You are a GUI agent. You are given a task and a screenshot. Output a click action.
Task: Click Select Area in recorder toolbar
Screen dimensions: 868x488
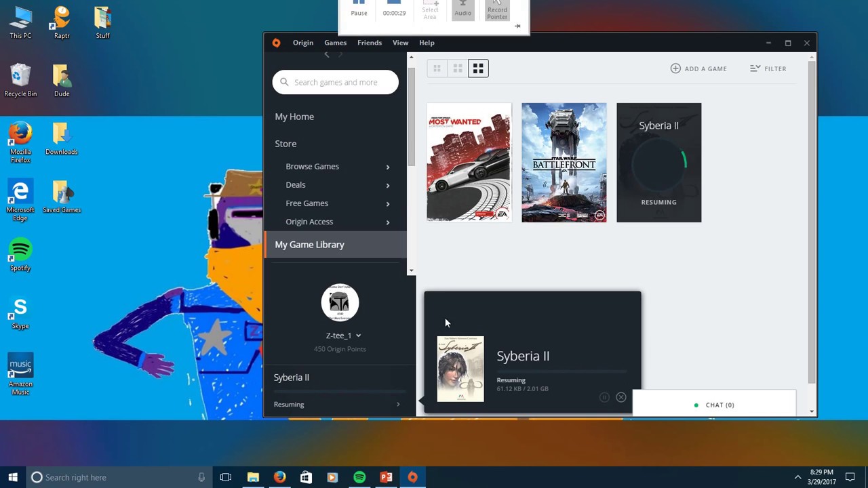click(430, 9)
